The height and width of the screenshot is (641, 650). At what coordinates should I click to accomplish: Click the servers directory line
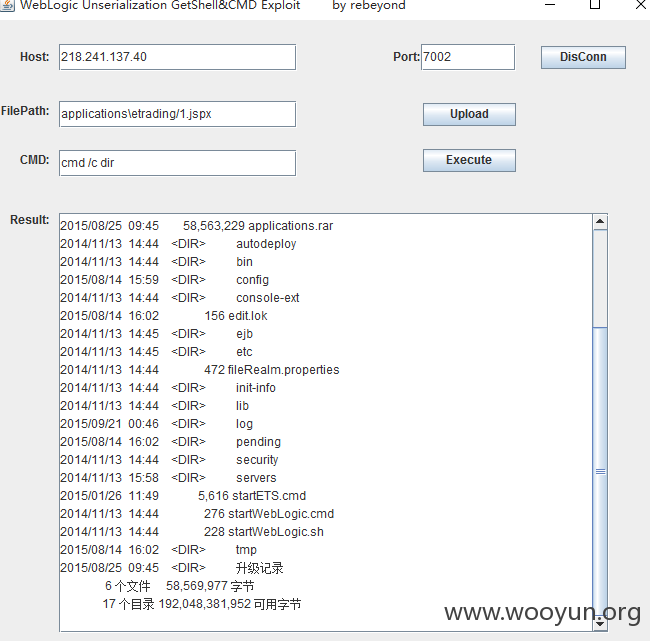click(168, 478)
